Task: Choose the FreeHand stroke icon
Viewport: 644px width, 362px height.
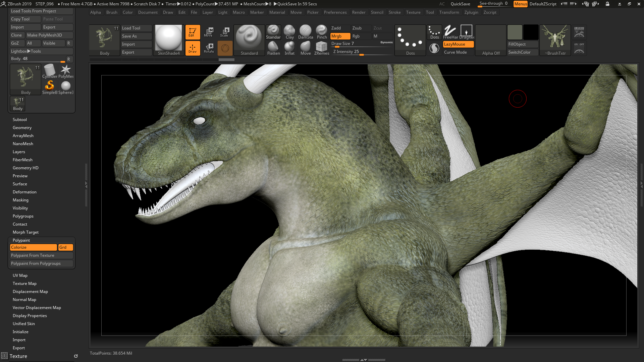Action: [450, 32]
